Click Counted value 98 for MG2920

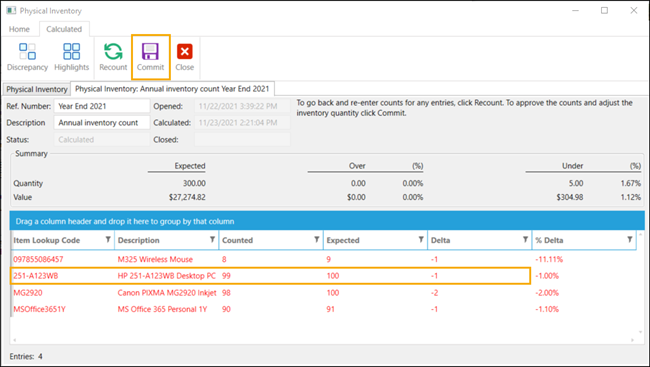pyautogui.click(x=226, y=292)
